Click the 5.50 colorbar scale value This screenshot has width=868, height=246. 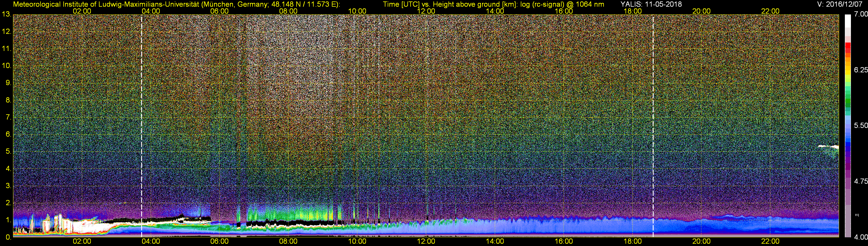(861, 125)
